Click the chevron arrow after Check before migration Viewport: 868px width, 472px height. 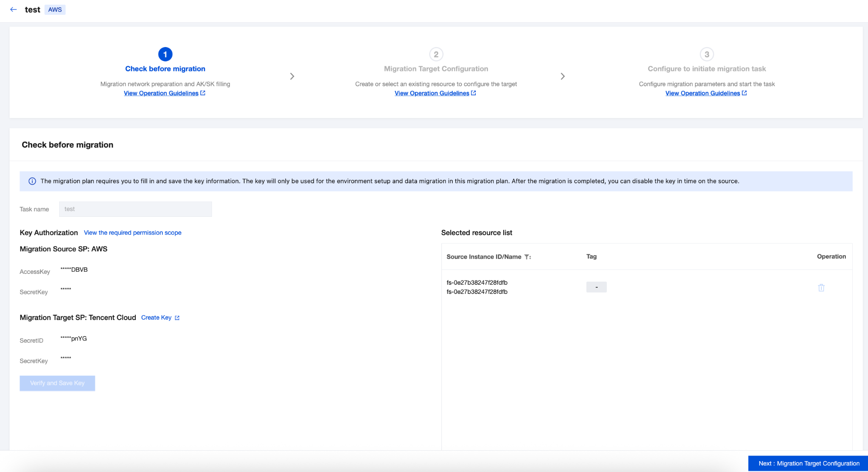[x=292, y=76]
